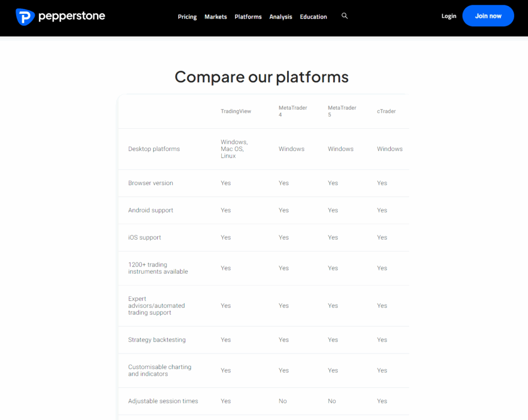
Task: Click the TradingView column header
Action: [x=236, y=111]
